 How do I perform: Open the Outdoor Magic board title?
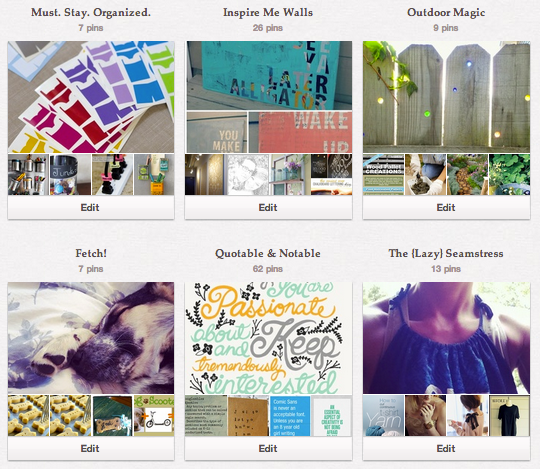[446, 12]
